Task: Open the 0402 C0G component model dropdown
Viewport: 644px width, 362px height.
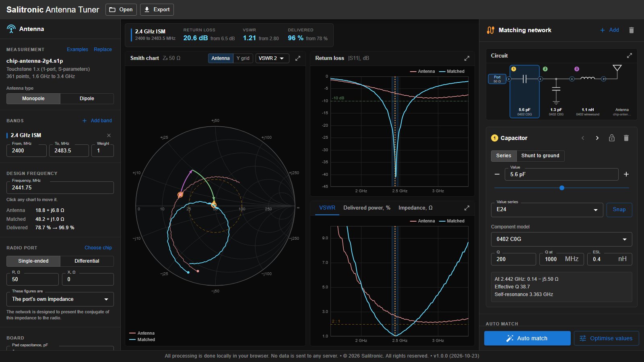Action: click(561, 239)
